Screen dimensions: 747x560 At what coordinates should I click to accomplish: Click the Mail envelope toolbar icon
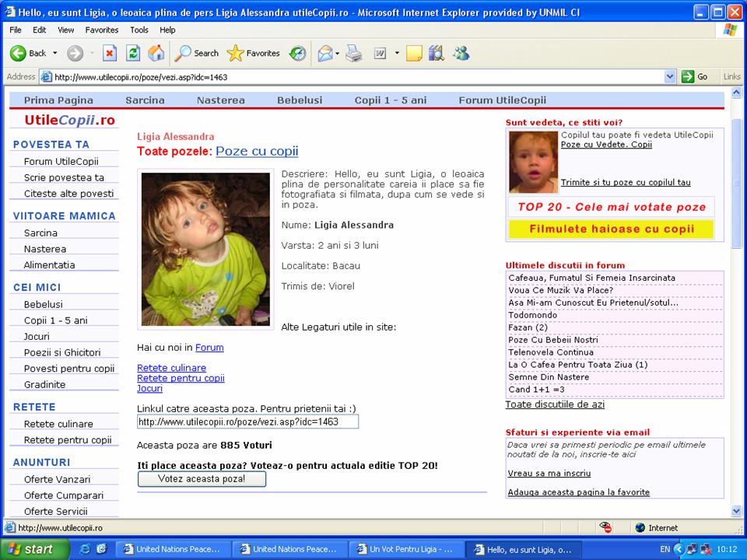pyautogui.click(x=324, y=53)
